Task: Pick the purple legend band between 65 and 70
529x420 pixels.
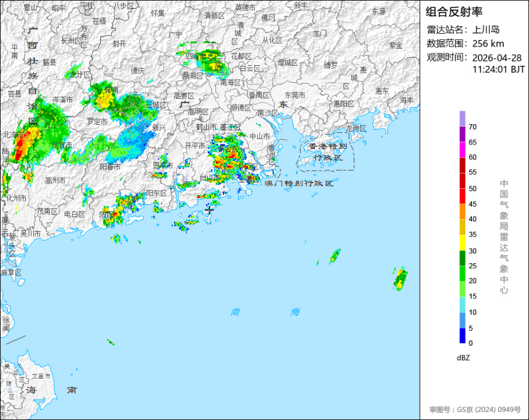Action: coord(463,134)
